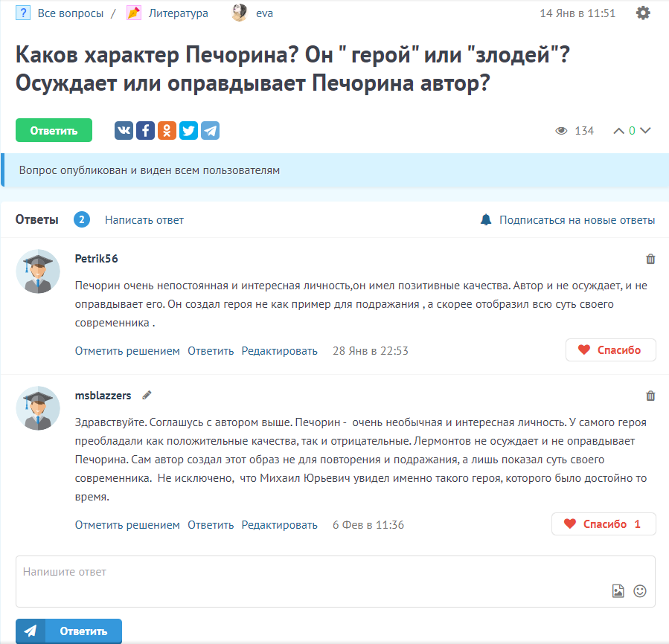Delete msblazzers' answer with trash icon

tap(650, 396)
